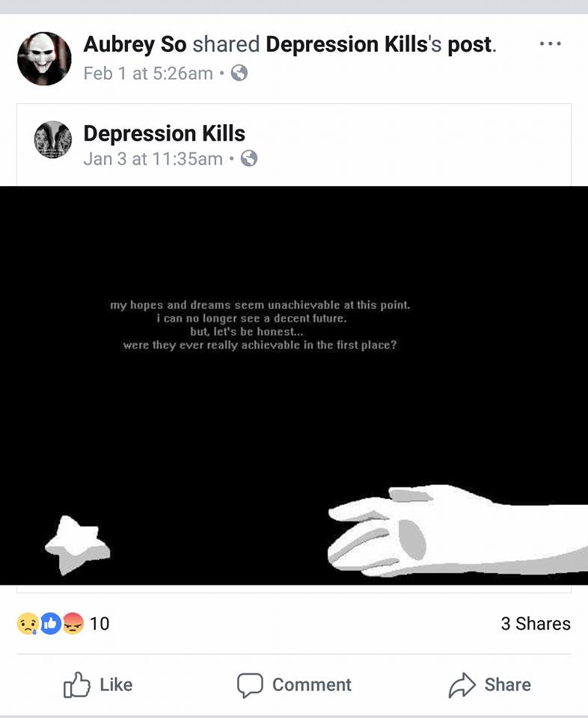The image size is (588, 718).
Task: Click Aubrey So's profile picture
Action: click(44, 58)
